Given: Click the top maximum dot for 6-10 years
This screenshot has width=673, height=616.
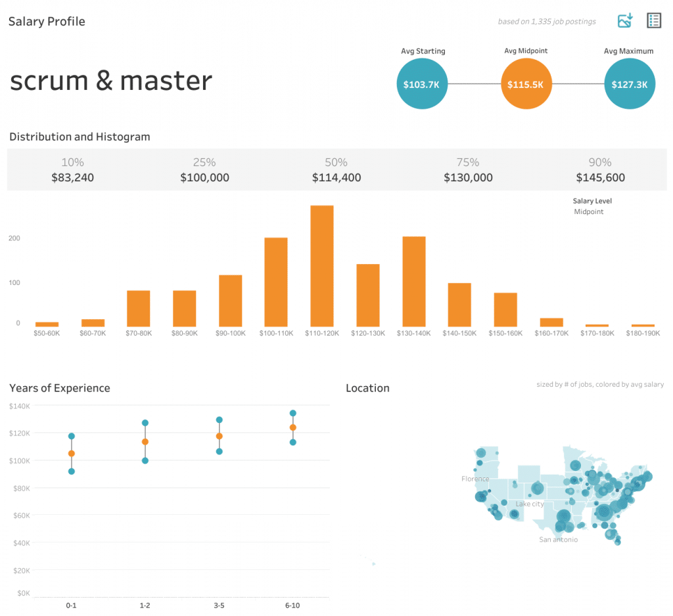Looking at the screenshot, I should coord(292,414).
